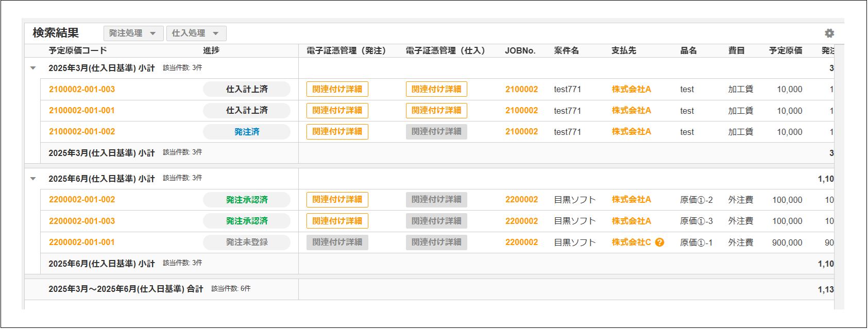This screenshot has height=330, width=868.
Task: Click the 発注済 status badge
Action: 246,132
